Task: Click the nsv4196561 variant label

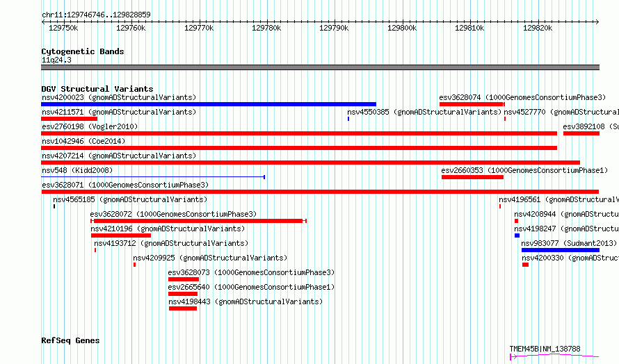Action: coord(558,199)
